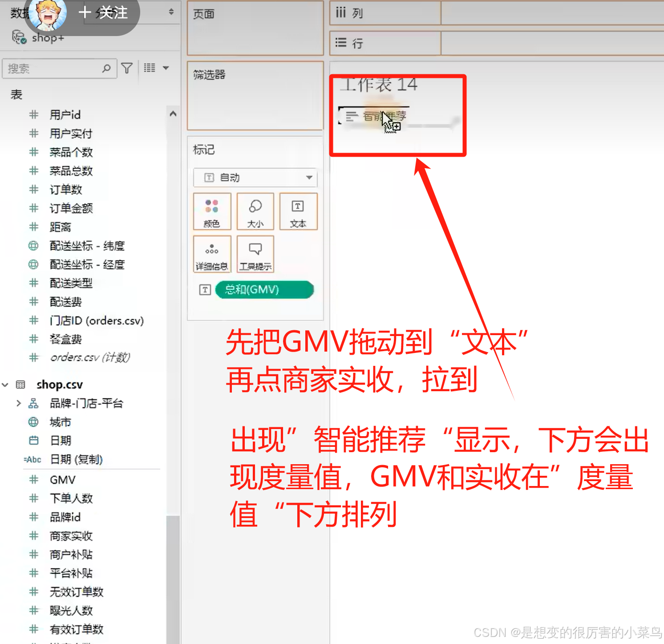664x644 pixels.
Task: Select the 平台补贴 measure
Action: tap(71, 573)
